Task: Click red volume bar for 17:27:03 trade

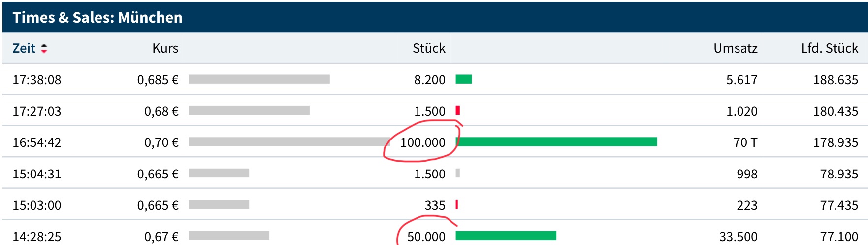Action: [x=458, y=110]
